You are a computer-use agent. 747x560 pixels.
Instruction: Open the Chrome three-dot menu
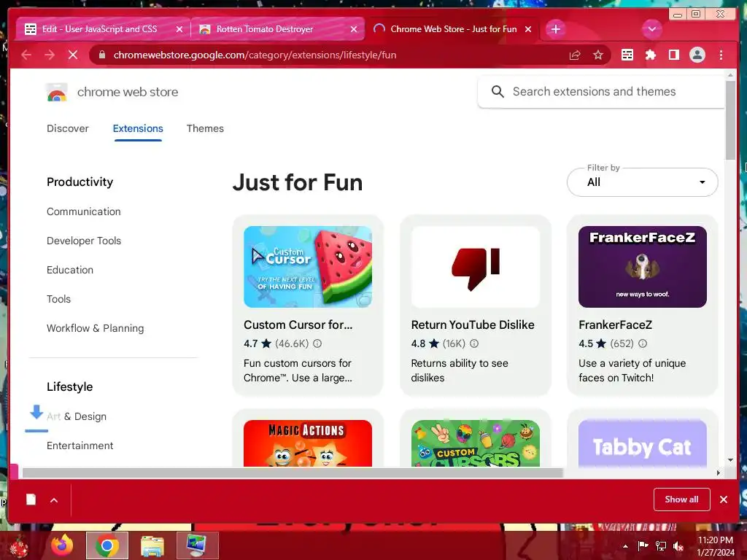(721, 55)
